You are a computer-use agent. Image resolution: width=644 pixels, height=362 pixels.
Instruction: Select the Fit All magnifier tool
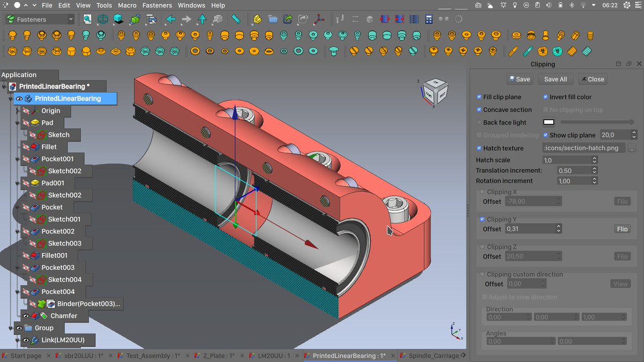point(87,18)
